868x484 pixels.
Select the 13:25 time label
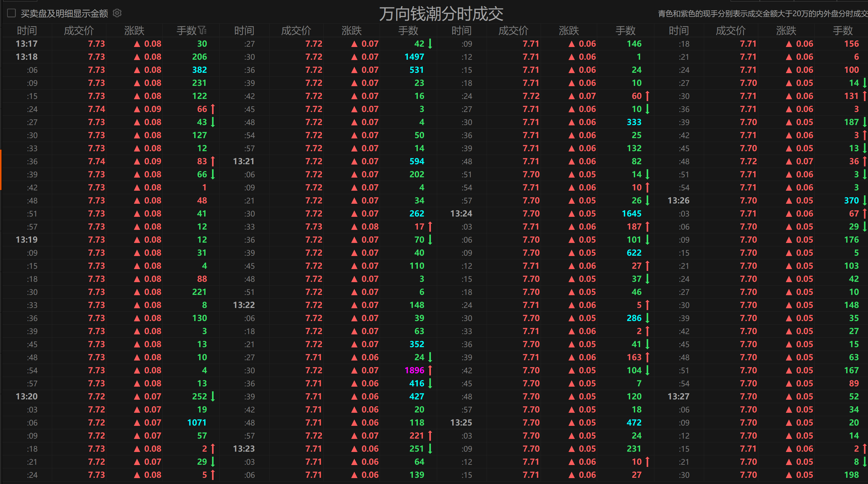point(461,423)
